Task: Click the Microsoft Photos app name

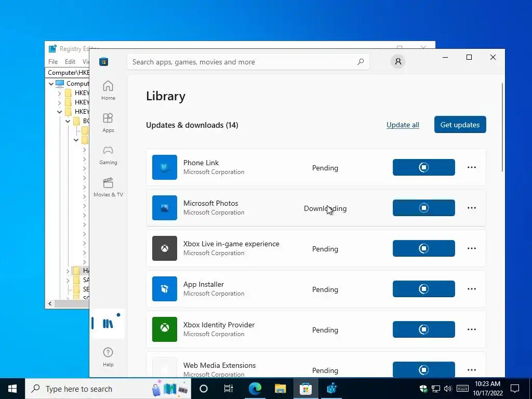Action: (211, 203)
